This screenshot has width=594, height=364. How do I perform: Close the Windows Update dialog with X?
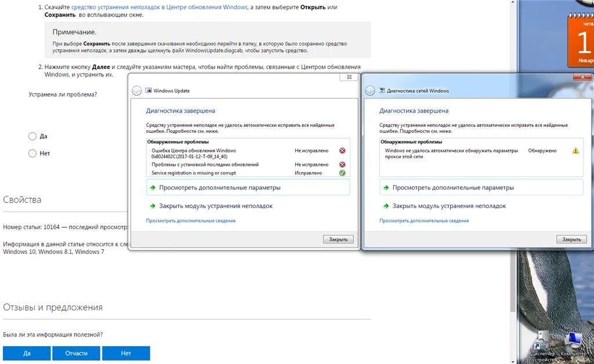tap(349, 77)
